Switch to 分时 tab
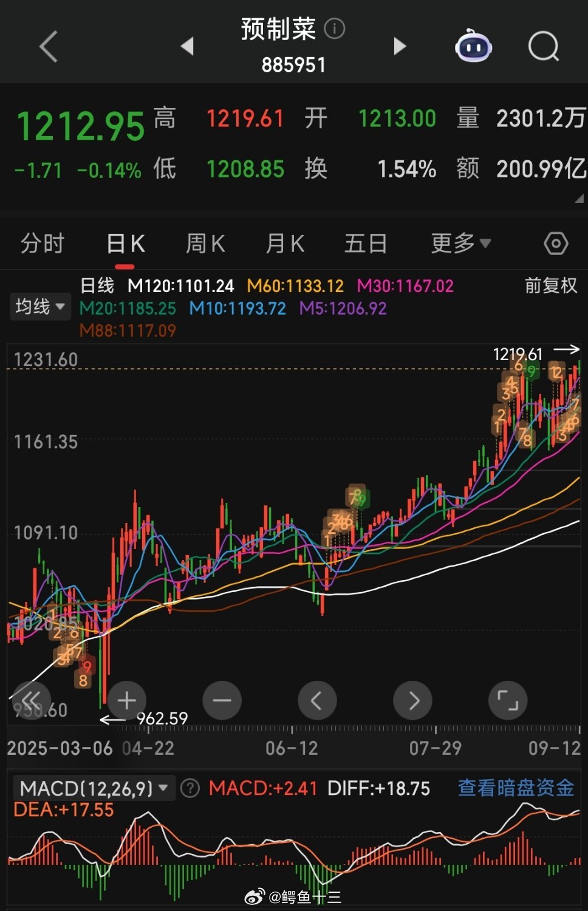The width and height of the screenshot is (588, 911). tap(43, 244)
